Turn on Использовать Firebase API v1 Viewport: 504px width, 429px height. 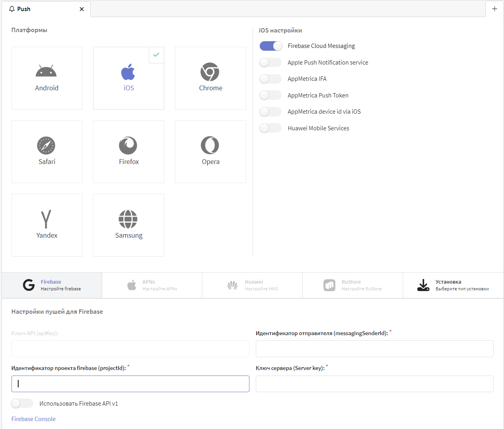coord(23,404)
